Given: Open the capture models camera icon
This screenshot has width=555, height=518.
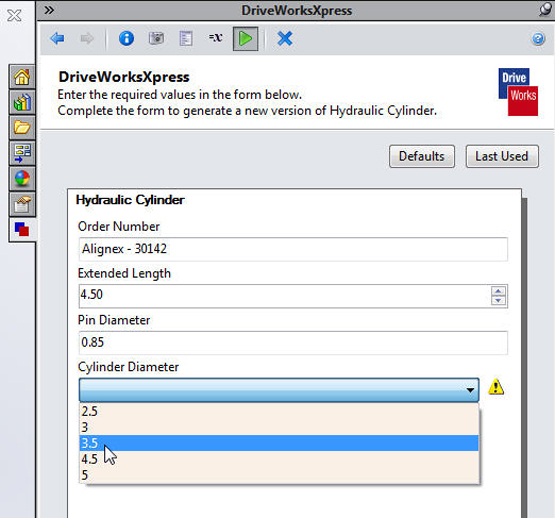Looking at the screenshot, I should coord(156,38).
